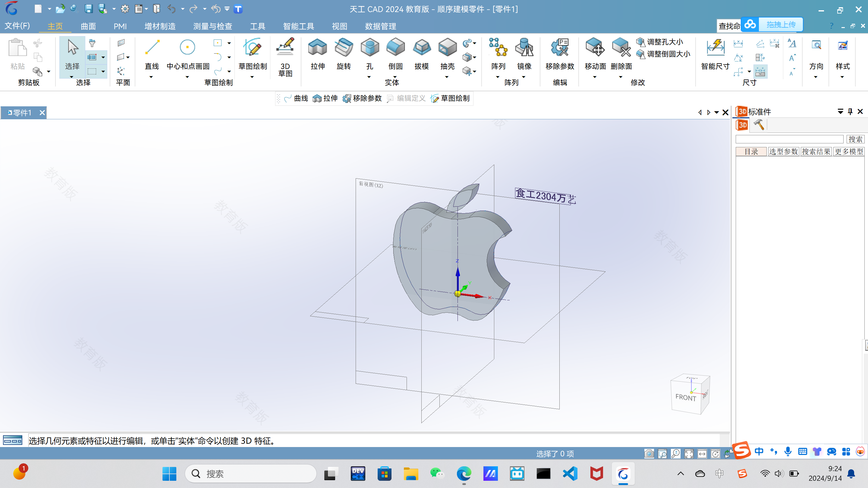Viewport: 868px width, 488px height.
Task: Open the 文件(F) menu
Action: (17, 26)
